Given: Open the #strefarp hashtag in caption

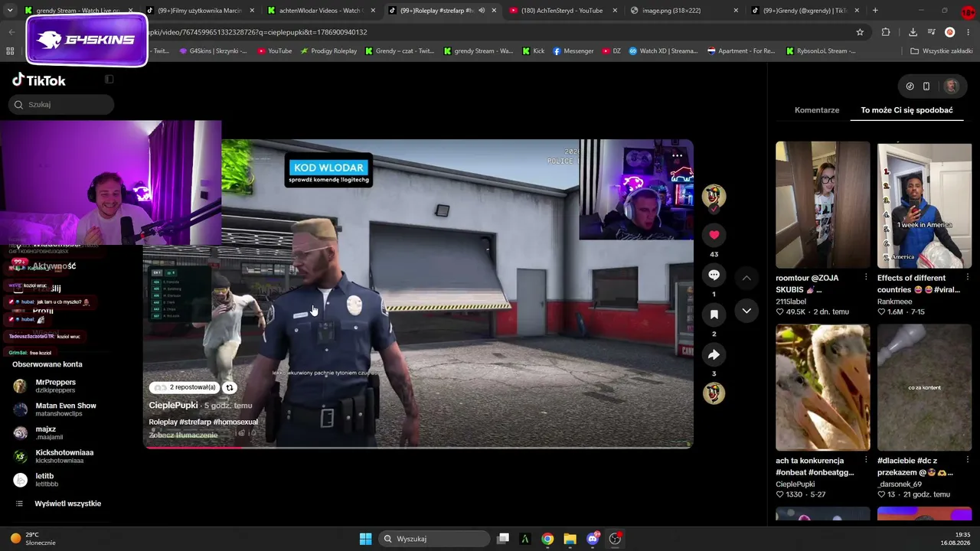Looking at the screenshot, I should pyautogui.click(x=195, y=422).
